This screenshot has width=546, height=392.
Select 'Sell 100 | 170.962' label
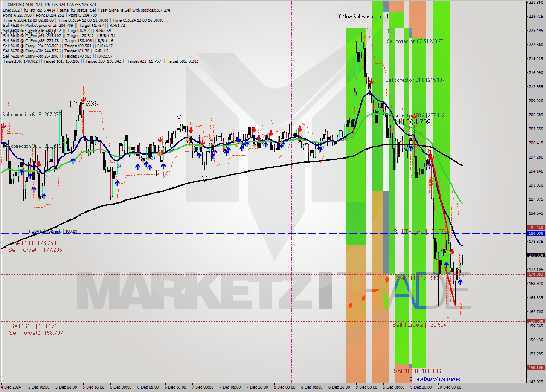coord(418,278)
